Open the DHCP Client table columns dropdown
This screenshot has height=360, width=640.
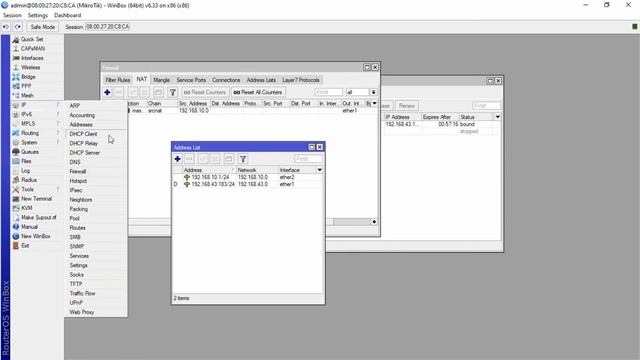[498, 117]
